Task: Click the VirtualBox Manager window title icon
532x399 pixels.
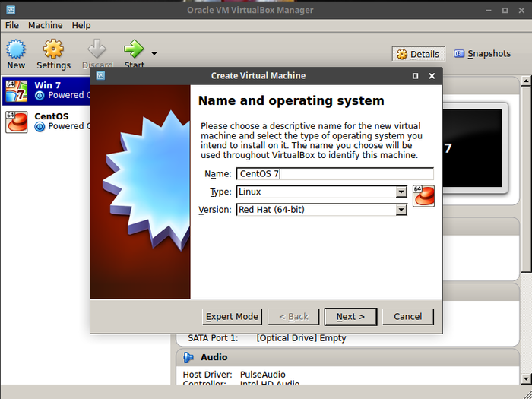Action: pyautogui.click(x=11, y=10)
